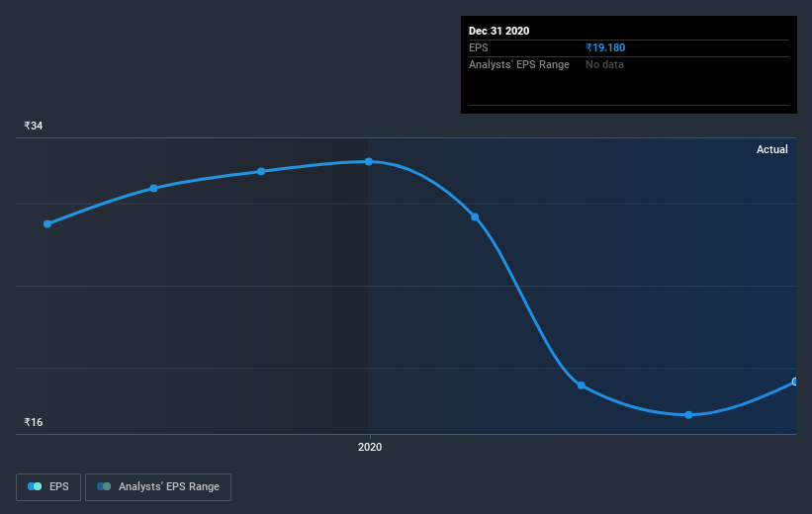Select the lowest EPS data point
Screen dimensions: 812x514
coord(688,414)
